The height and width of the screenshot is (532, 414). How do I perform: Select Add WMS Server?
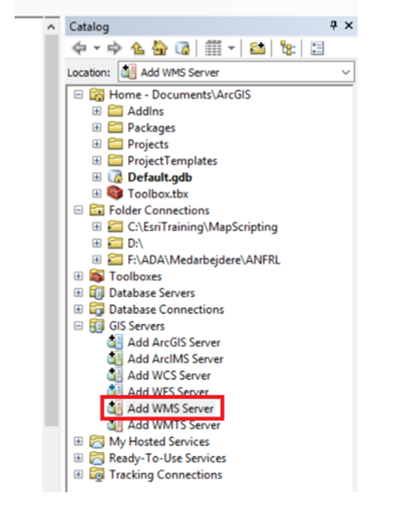coord(170,408)
